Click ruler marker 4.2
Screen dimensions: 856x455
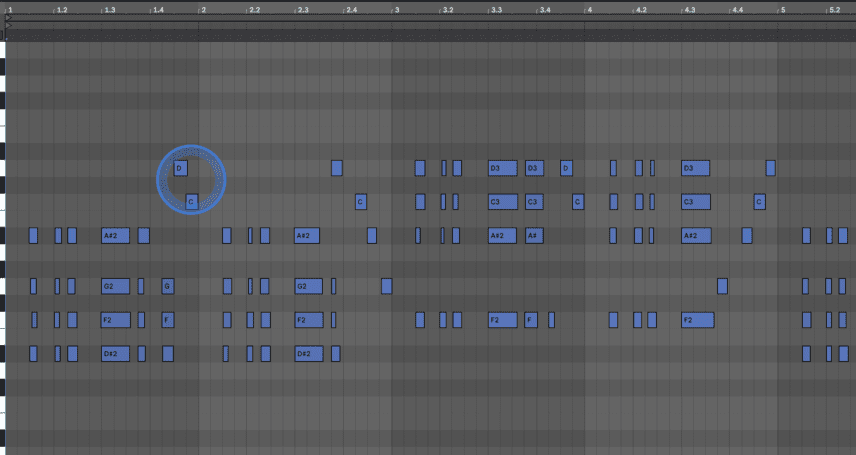coord(641,10)
